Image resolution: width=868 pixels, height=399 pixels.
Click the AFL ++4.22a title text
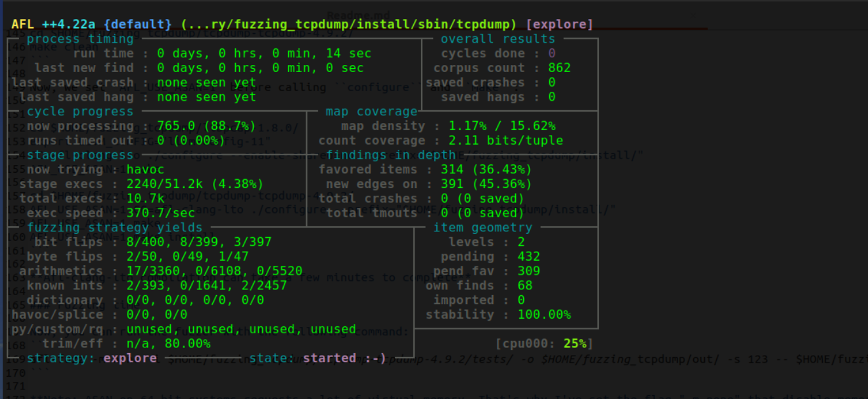tap(54, 25)
